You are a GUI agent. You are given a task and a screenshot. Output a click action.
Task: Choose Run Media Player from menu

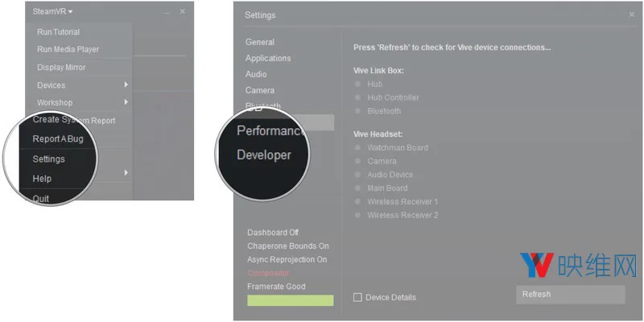pos(68,49)
